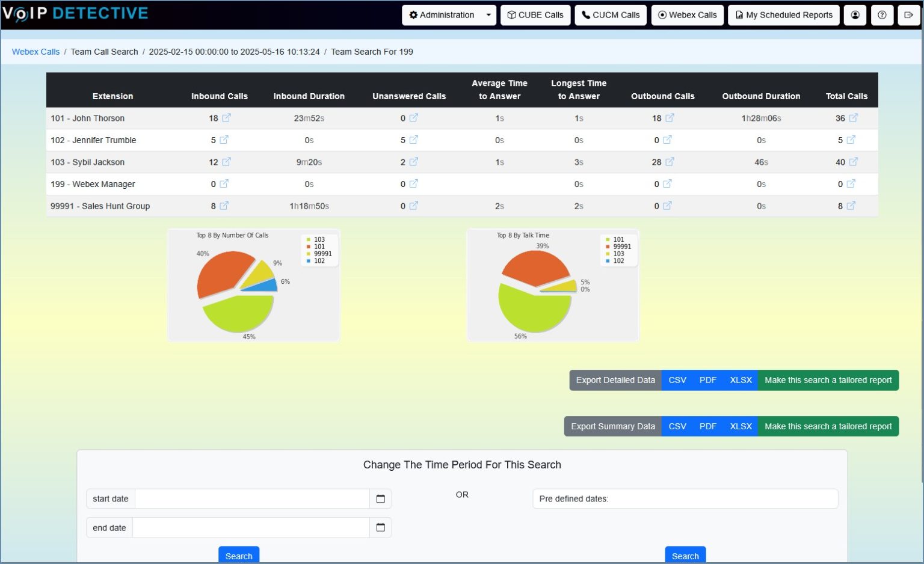Drill into Sybil Jackson's outbound calls detail

669,162
